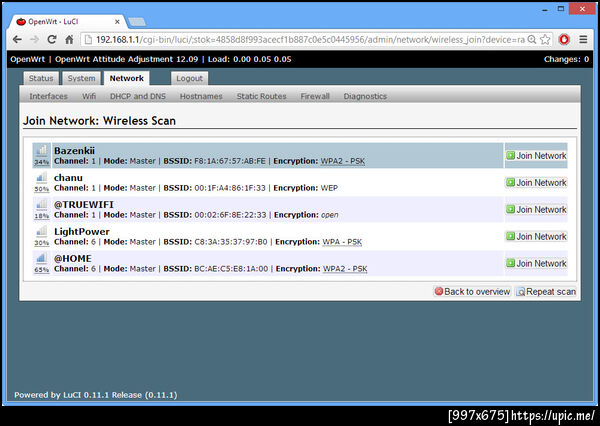Select the Network tab
The image size is (600, 426).
tap(127, 78)
